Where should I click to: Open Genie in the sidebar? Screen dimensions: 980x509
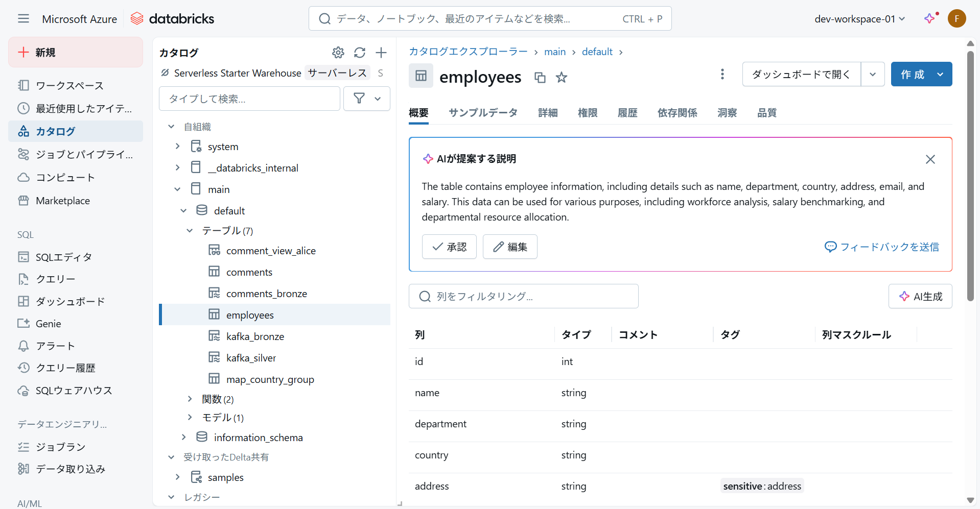click(x=76, y=324)
